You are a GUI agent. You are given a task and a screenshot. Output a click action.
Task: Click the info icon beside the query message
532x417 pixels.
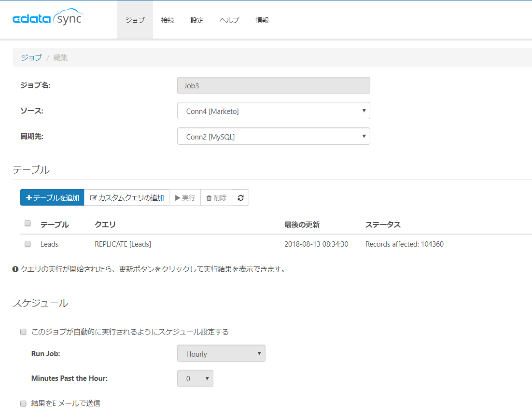pos(16,269)
